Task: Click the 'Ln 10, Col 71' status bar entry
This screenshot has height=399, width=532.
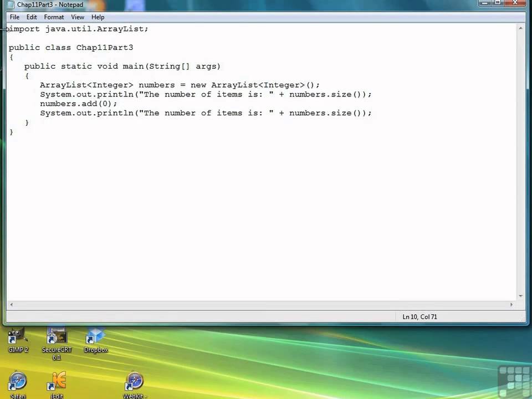Action: 420,317
